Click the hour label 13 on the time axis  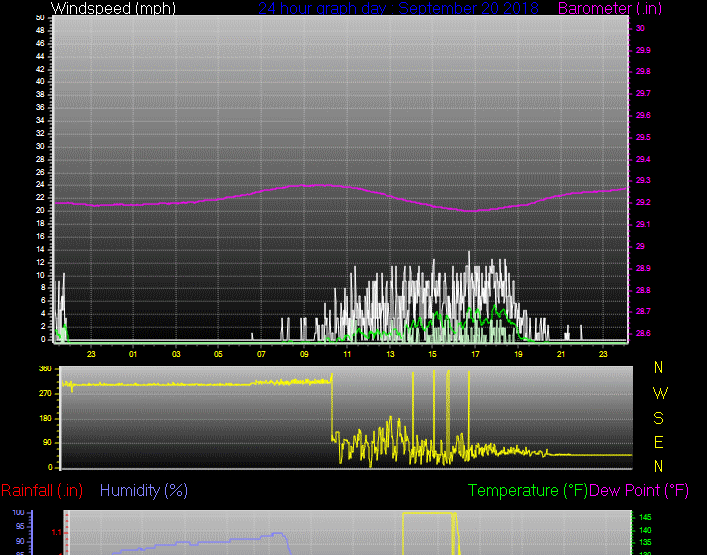(390, 354)
